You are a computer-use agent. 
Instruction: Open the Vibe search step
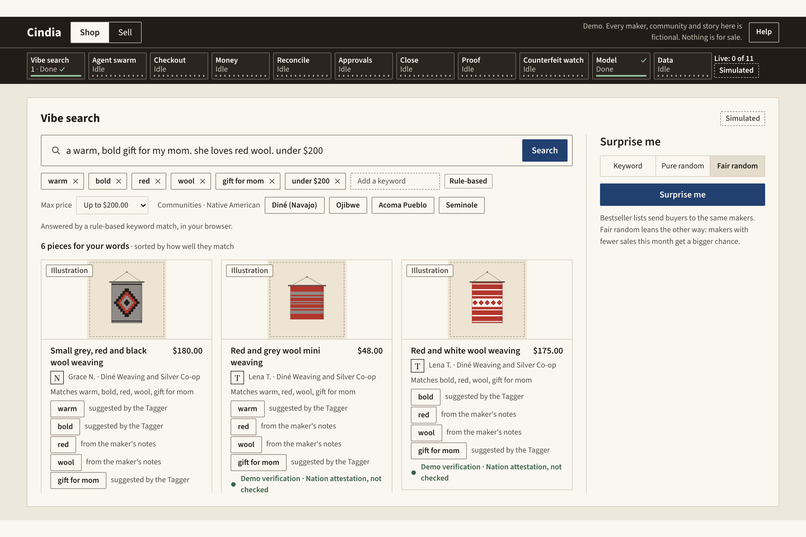click(56, 65)
